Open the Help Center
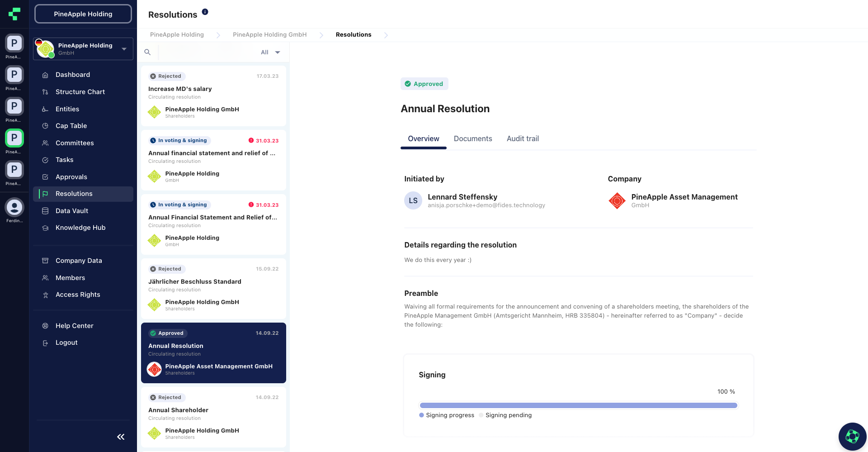 point(74,326)
